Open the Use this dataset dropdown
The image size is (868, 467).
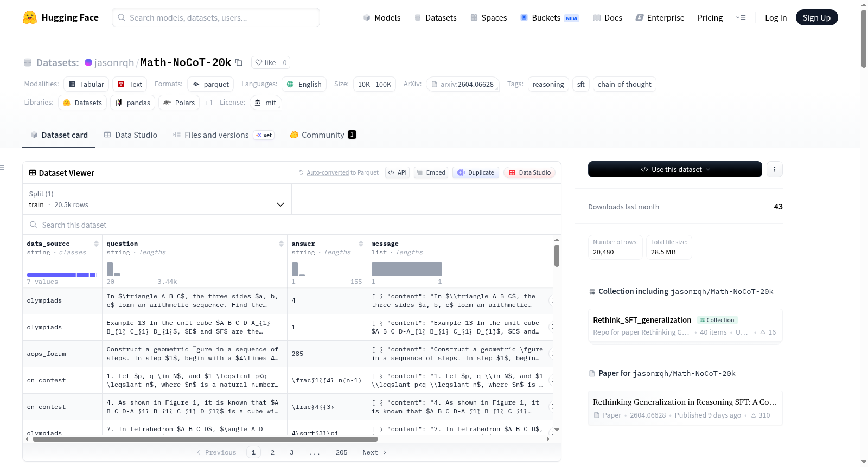point(675,169)
